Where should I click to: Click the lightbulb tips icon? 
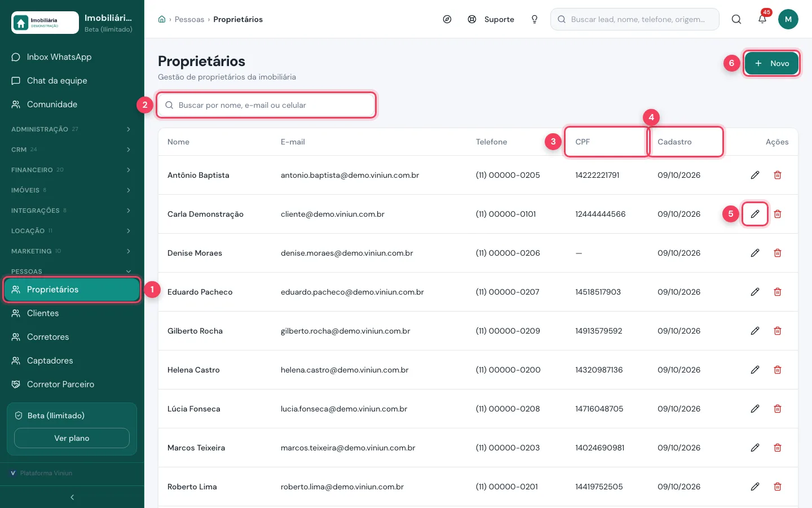tap(535, 19)
